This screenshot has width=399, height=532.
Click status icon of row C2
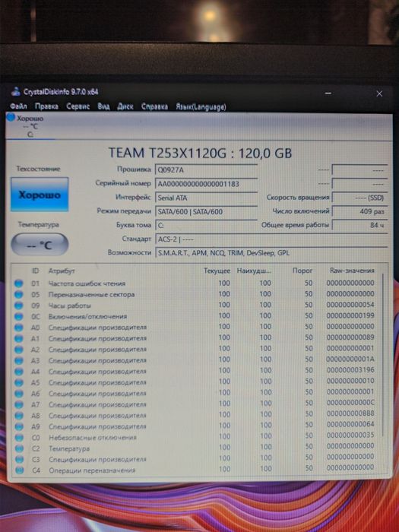click(x=19, y=448)
